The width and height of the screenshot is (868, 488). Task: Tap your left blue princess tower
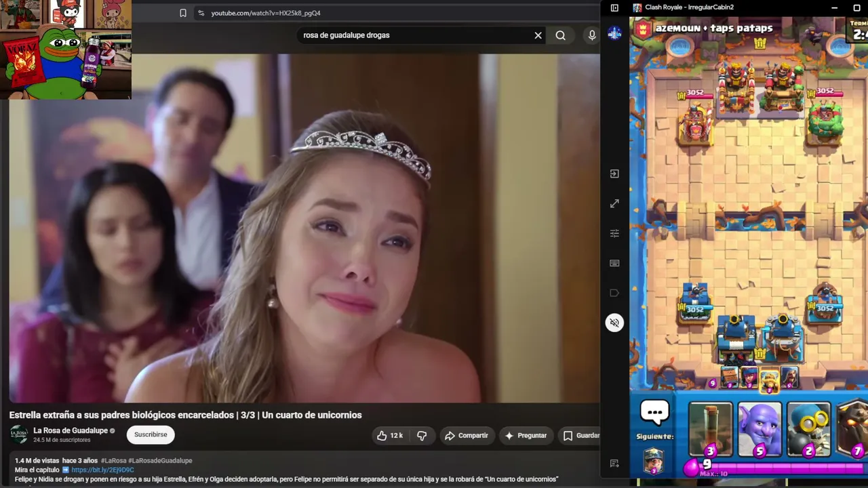point(695,304)
